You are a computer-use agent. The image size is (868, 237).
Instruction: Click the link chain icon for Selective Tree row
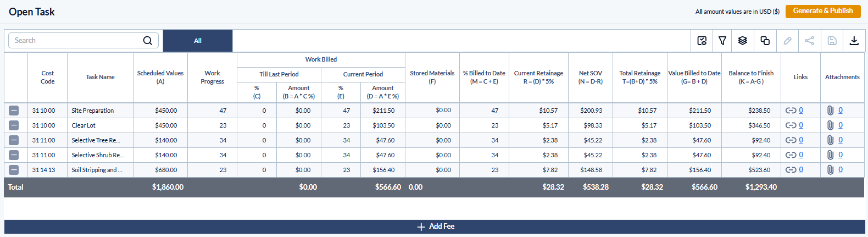[791, 140]
